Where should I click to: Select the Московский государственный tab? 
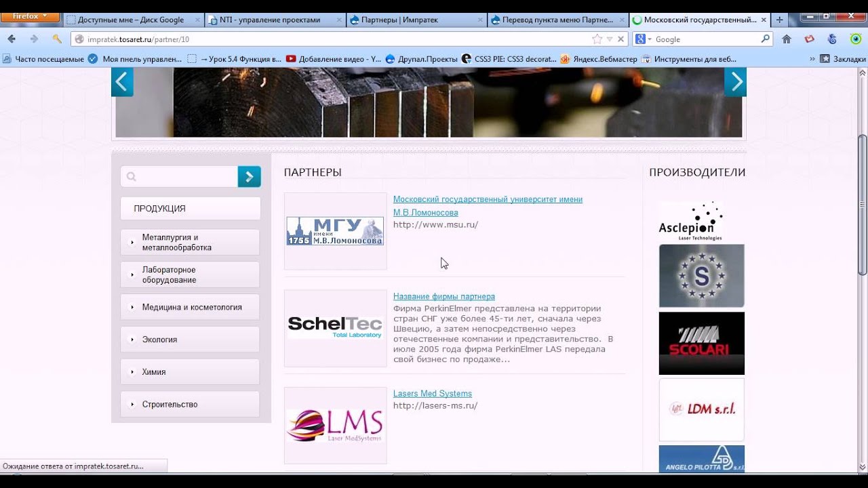tap(699, 20)
